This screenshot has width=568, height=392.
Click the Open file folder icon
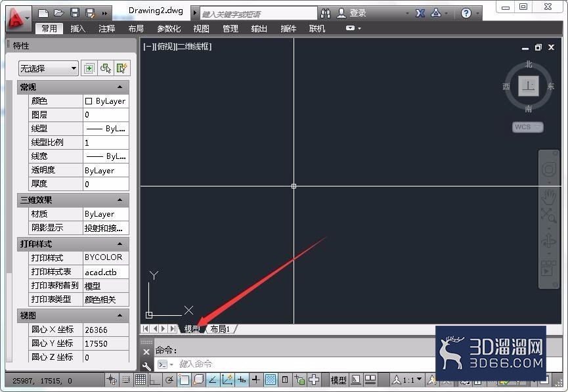click(x=58, y=13)
